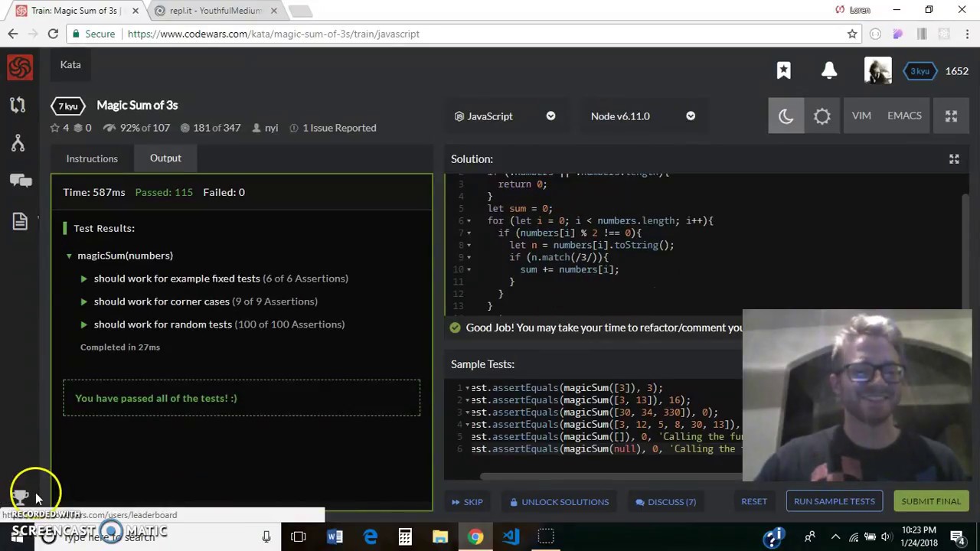The width and height of the screenshot is (980, 551).
Task: Open editor settings gear icon
Action: (822, 116)
